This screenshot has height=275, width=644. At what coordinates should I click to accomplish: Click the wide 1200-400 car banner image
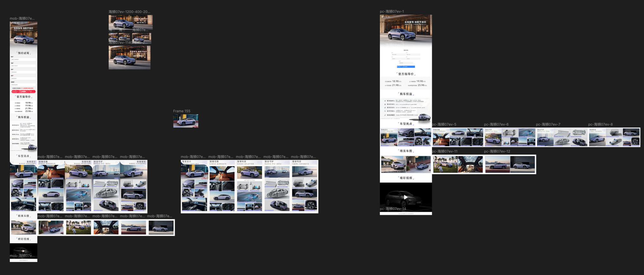pos(130,22)
